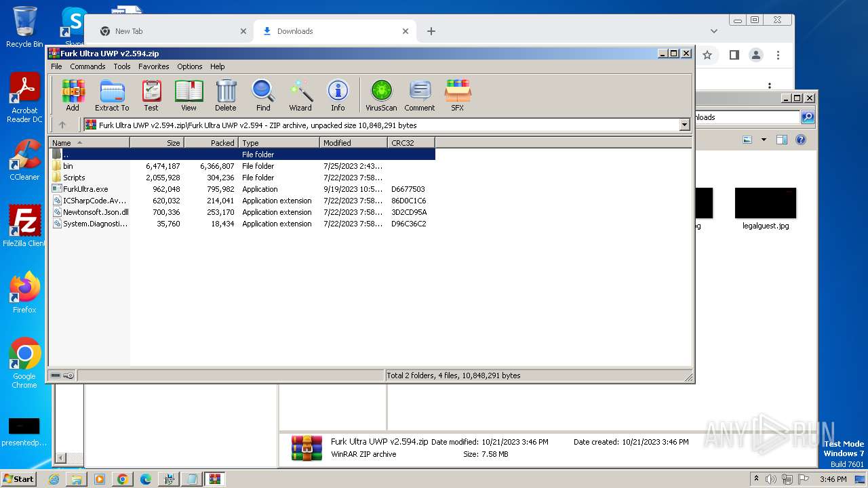Open the Recycle Bin desktop icon
The height and width of the screenshot is (488, 868).
click(x=24, y=27)
